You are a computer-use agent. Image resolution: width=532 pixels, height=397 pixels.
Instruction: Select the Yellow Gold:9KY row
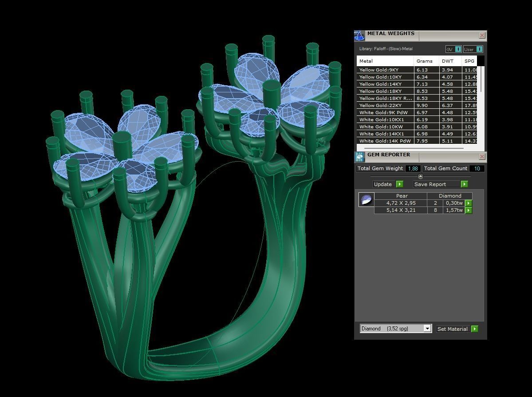click(x=417, y=70)
